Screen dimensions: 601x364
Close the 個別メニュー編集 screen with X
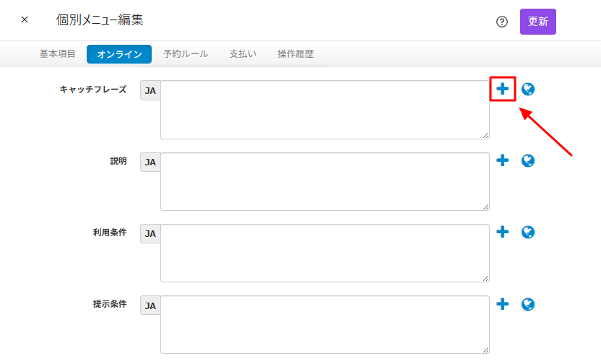(x=25, y=19)
